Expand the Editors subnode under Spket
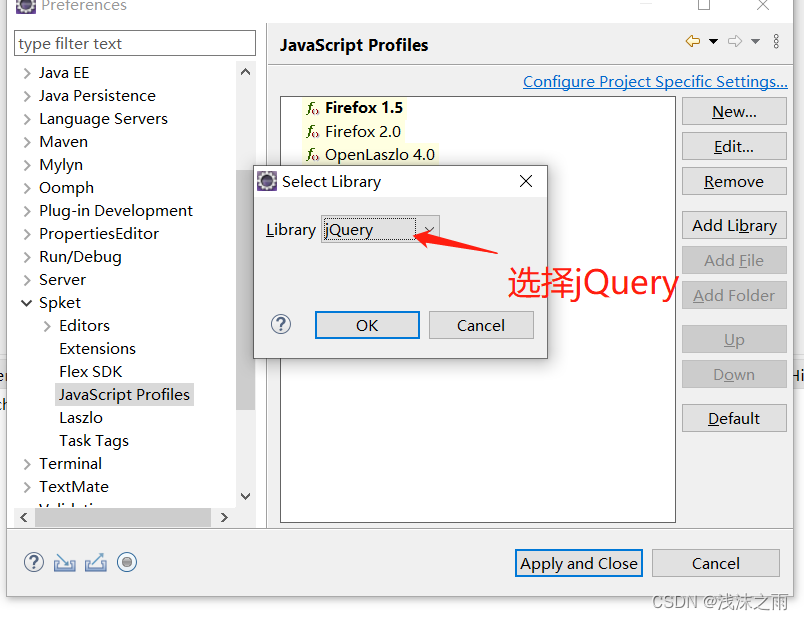The image size is (804, 620). click(47, 326)
